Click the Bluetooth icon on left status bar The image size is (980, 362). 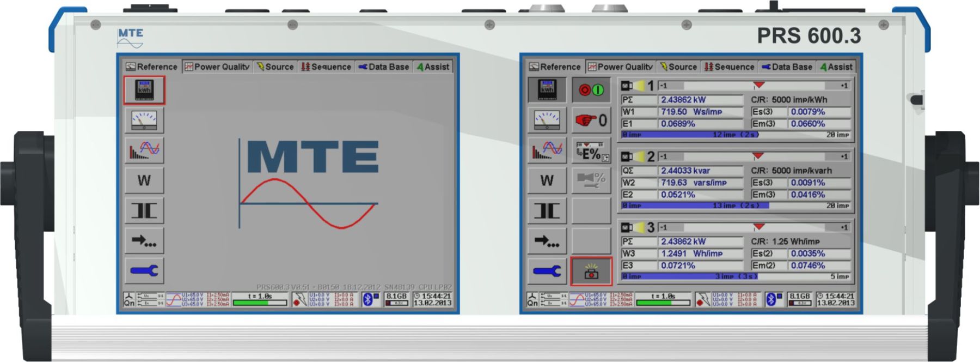pyautogui.click(x=370, y=299)
